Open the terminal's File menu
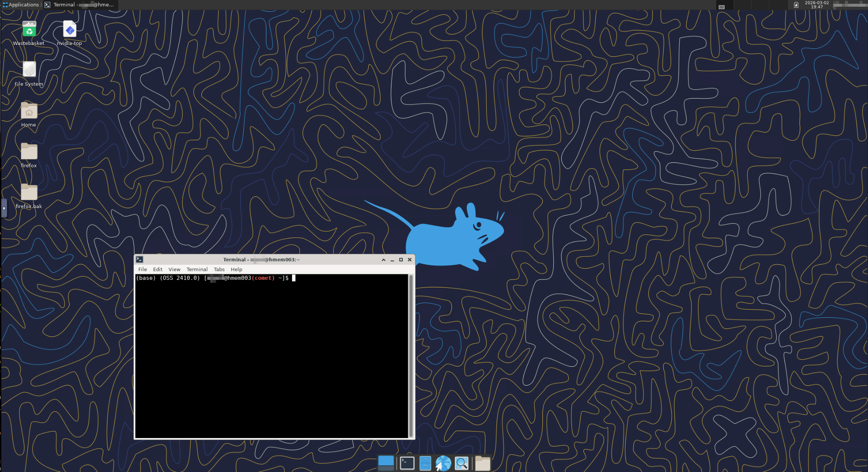This screenshot has width=868, height=472. click(x=143, y=269)
